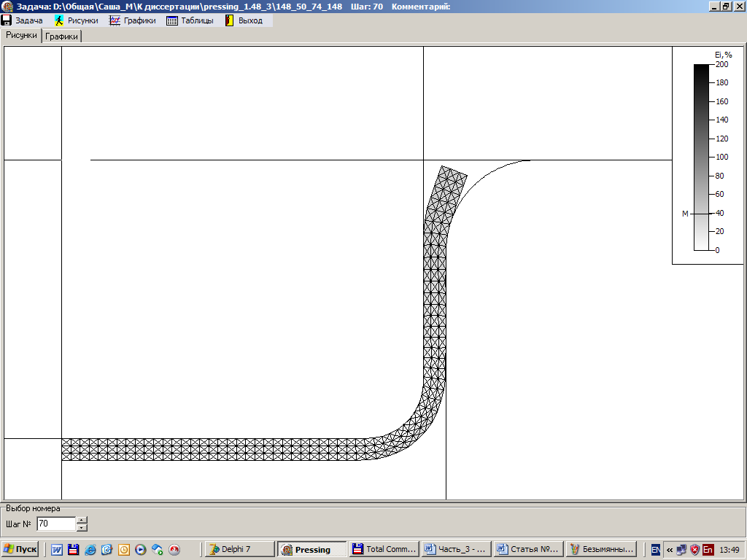Click the Графики chart menu item
747x560 pixels.
[133, 20]
